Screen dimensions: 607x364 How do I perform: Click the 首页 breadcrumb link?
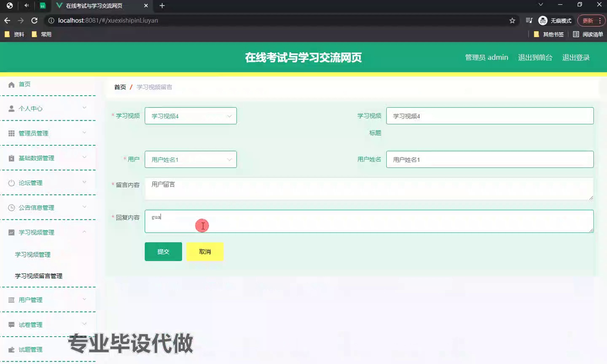(120, 87)
